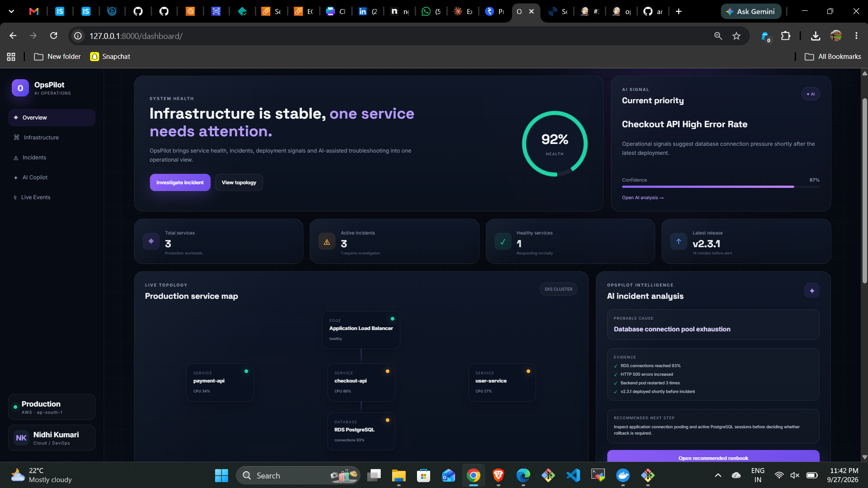Open the All Bookmarks folder
Viewport: 868px width, 488px height.
pyautogui.click(x=833, y=57)
